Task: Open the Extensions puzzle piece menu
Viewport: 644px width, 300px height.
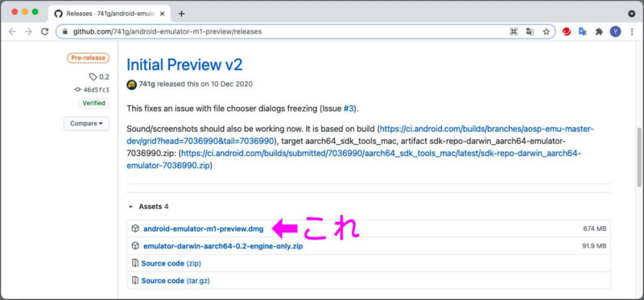Action: [x=599, y=31]
